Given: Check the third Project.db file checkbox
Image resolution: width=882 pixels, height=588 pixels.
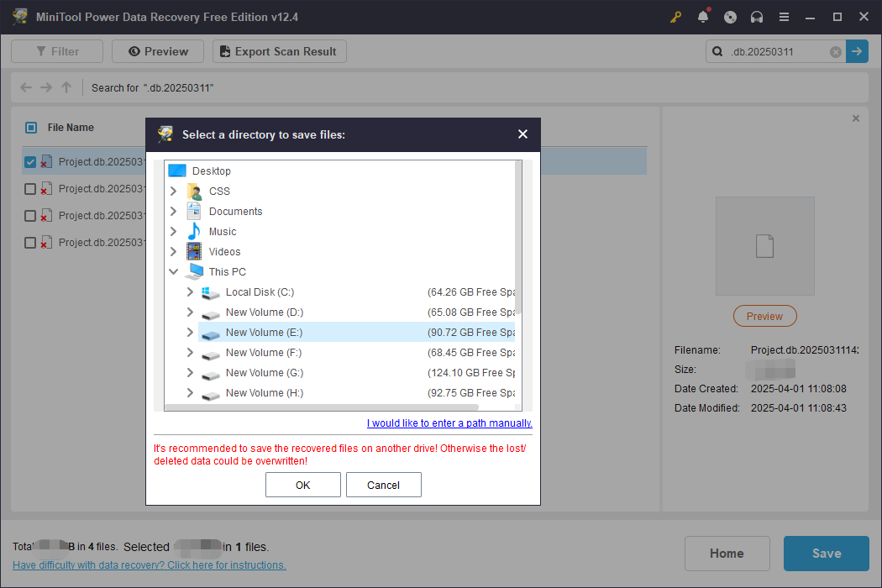Looking at the screenshot, I should click(30, 216).
